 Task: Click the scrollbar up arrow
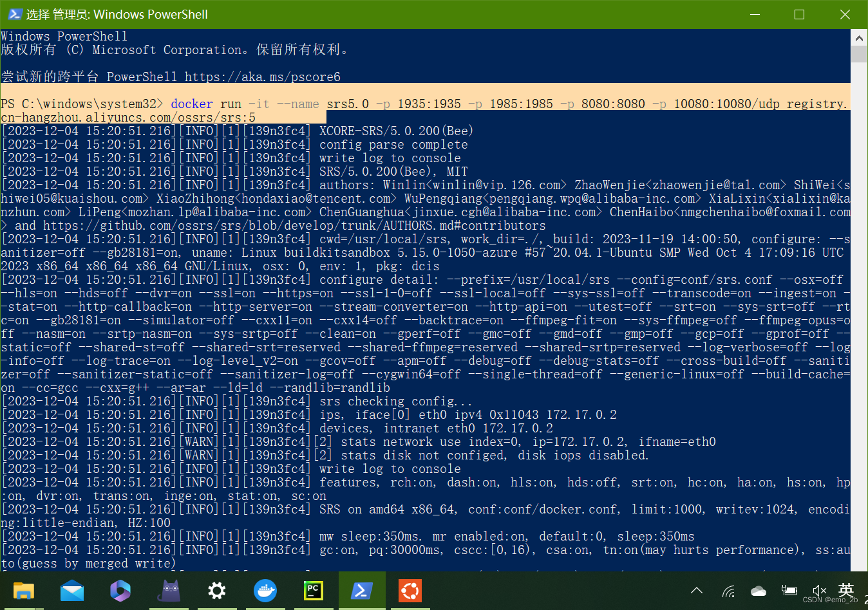pyautogui.click(x=859, y=37)
